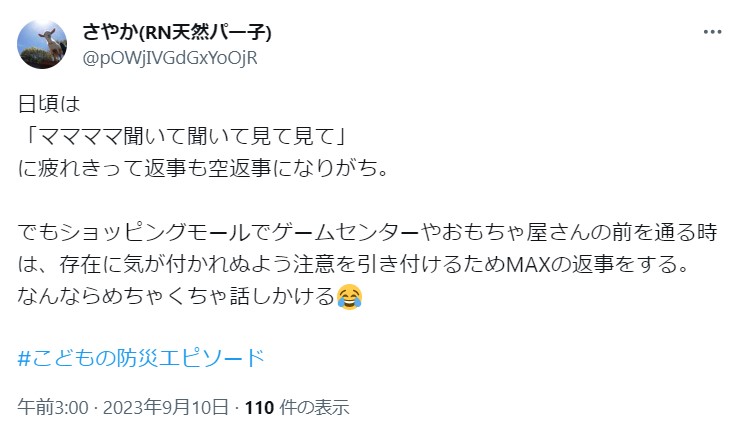
Task: Click the first tweet line 日頃は
Action: 49,104
